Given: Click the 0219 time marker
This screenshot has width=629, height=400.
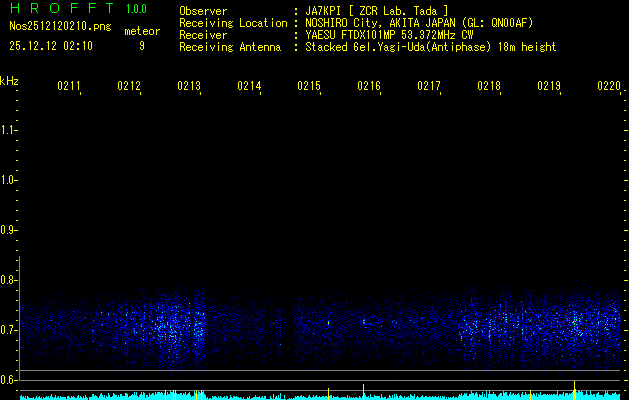Looking at the screenshot, I should click(x=549, y=87).
